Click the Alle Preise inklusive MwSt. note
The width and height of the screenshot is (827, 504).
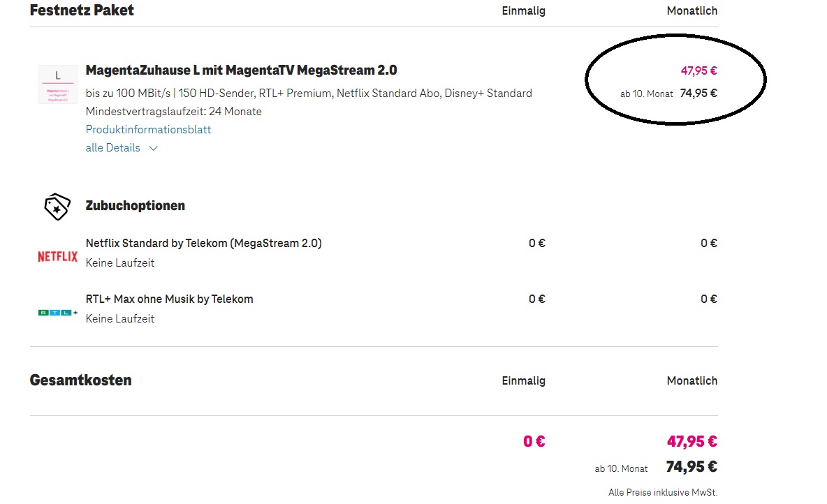click(x=662, y=492)
